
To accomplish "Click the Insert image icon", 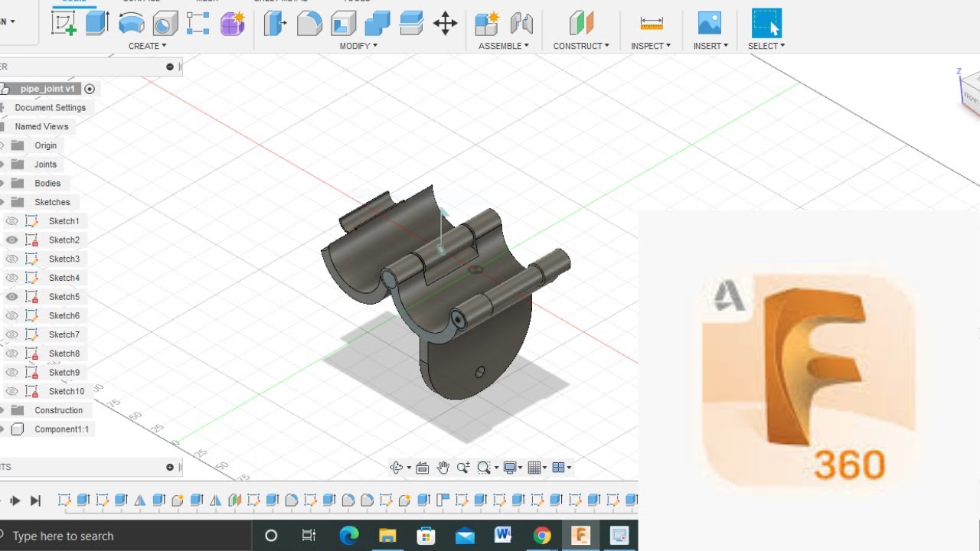I will (x=710, y=23).
